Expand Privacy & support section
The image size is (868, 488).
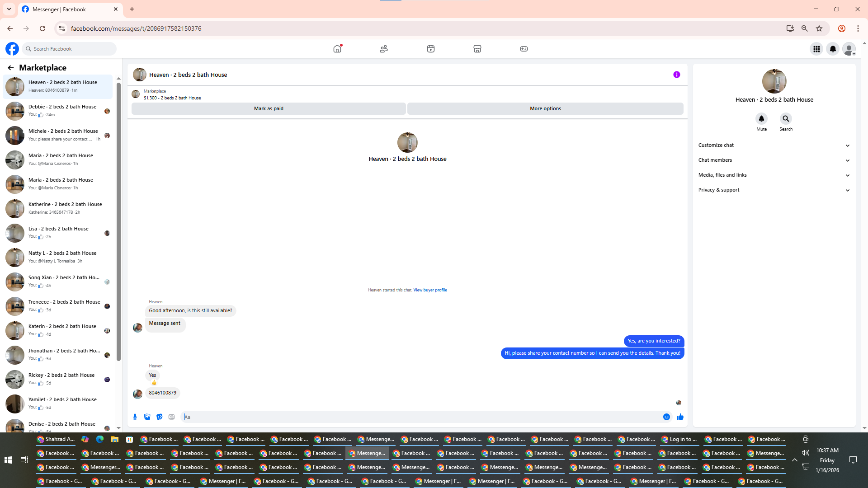tap(774, 190)
